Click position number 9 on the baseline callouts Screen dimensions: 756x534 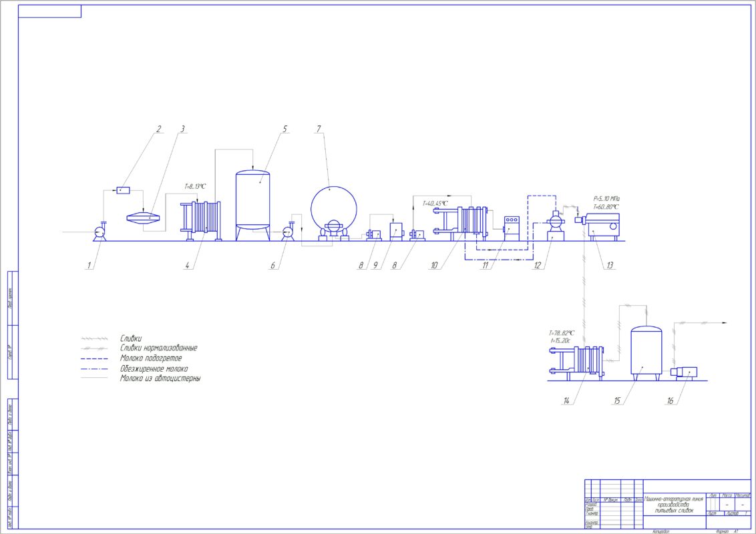pos(375,265)
